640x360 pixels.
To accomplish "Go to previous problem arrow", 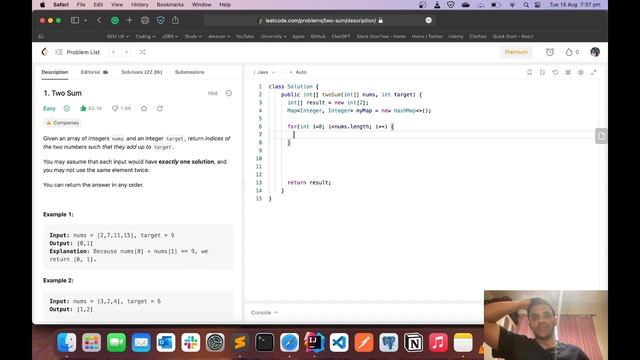I will (x=113, y=52).
